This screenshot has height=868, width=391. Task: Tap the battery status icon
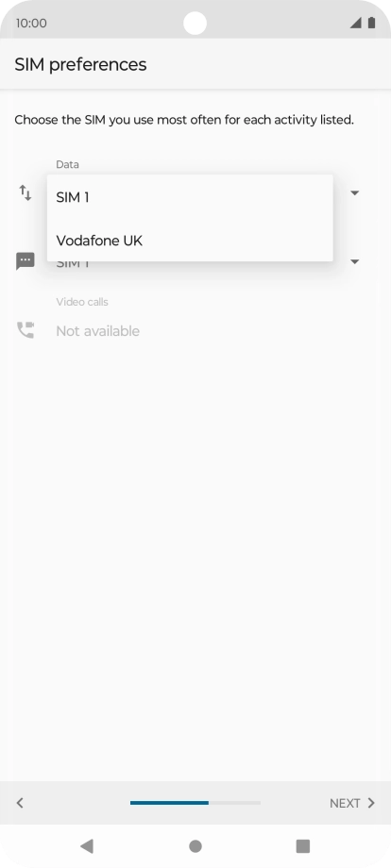click(x=371, y=23)
